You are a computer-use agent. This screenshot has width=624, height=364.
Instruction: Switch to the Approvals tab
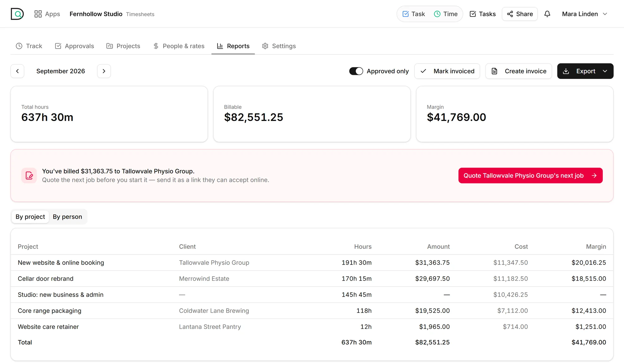75,46
